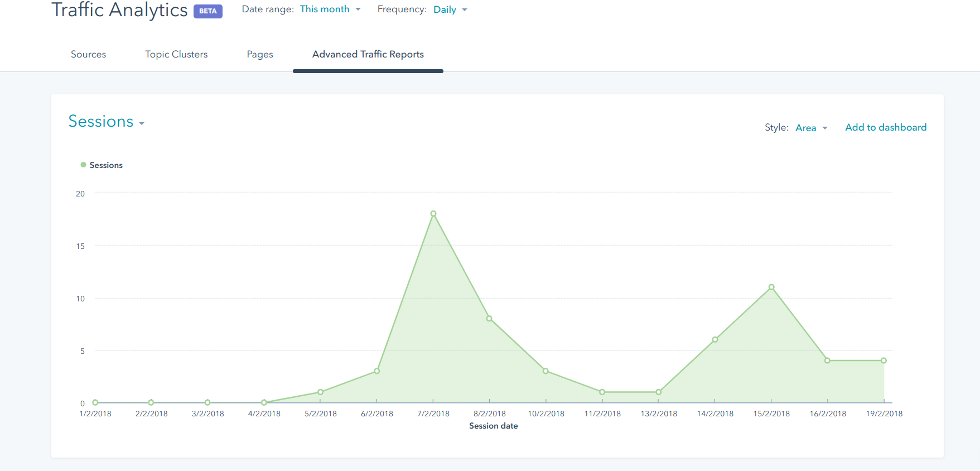Click the green Sessions legend dot
The height and width of the screenshot is (471, 980).
tap(84, 165)
